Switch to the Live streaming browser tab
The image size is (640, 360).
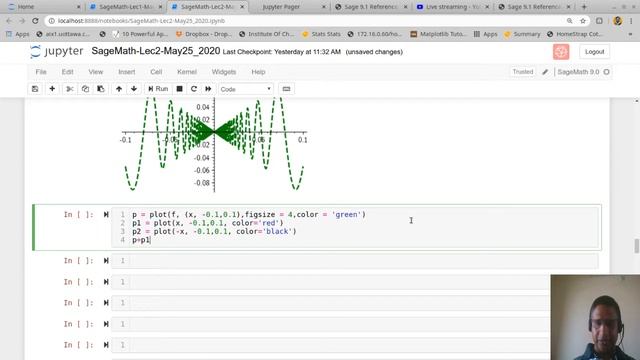452,7
